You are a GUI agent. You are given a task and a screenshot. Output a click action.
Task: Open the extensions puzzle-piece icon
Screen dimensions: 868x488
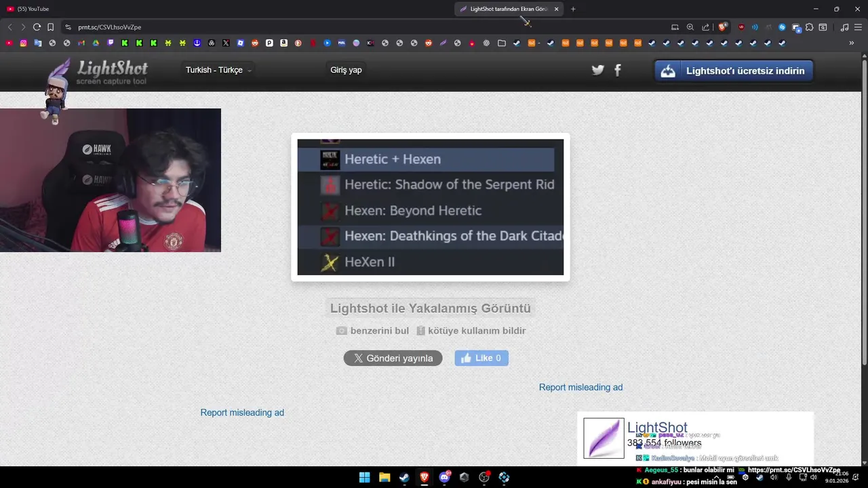[x=810, y=27]
